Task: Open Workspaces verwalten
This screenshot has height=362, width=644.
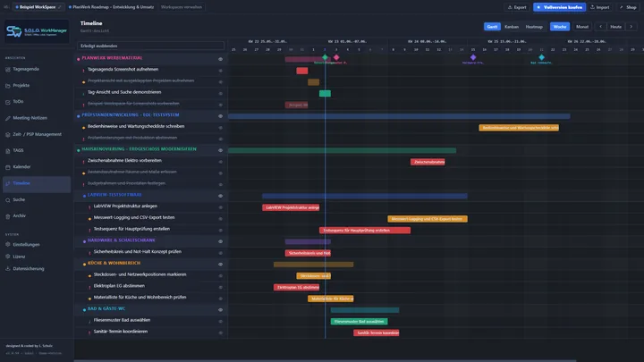Action: (182, 7)
